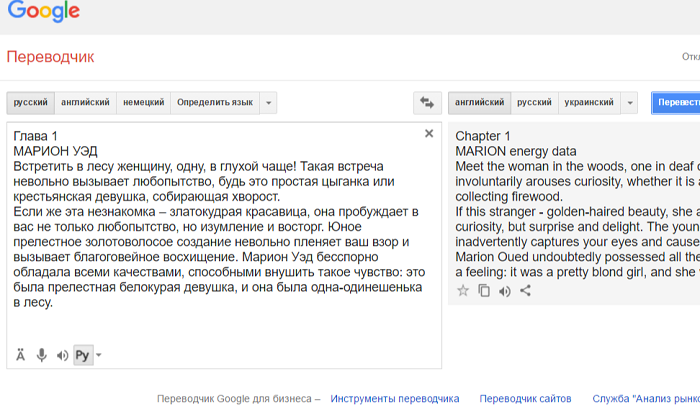Copy the translated text

coord(484,291)
